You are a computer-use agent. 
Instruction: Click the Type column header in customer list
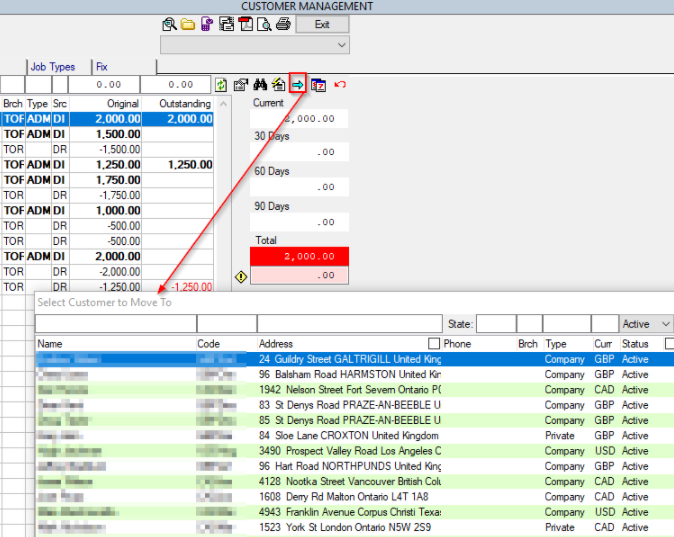click(x=556, y=344)
